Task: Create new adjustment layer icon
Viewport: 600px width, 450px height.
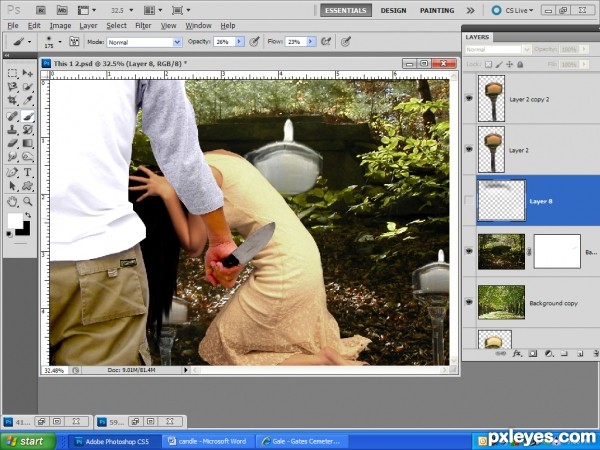Action: click(x=548, y=354)
